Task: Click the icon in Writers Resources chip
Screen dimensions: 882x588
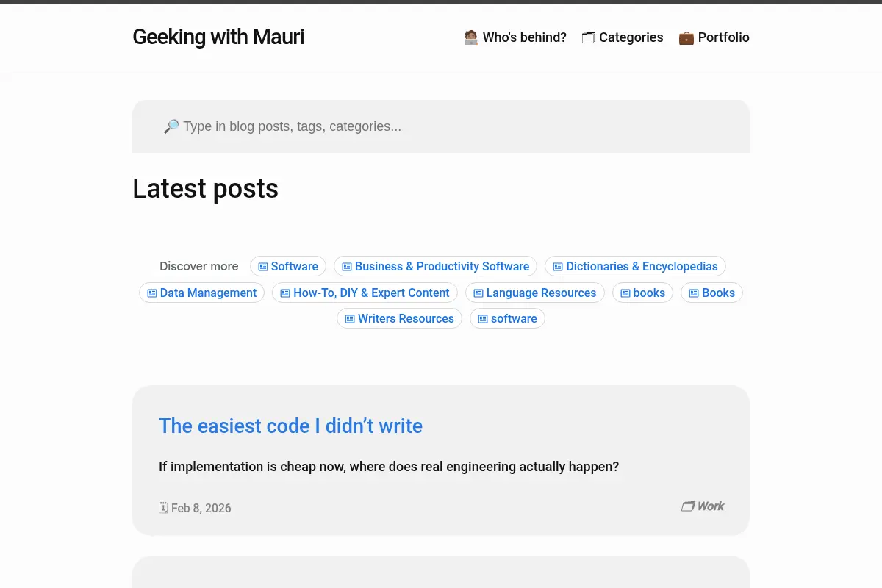Action: (x=350, y=319)
